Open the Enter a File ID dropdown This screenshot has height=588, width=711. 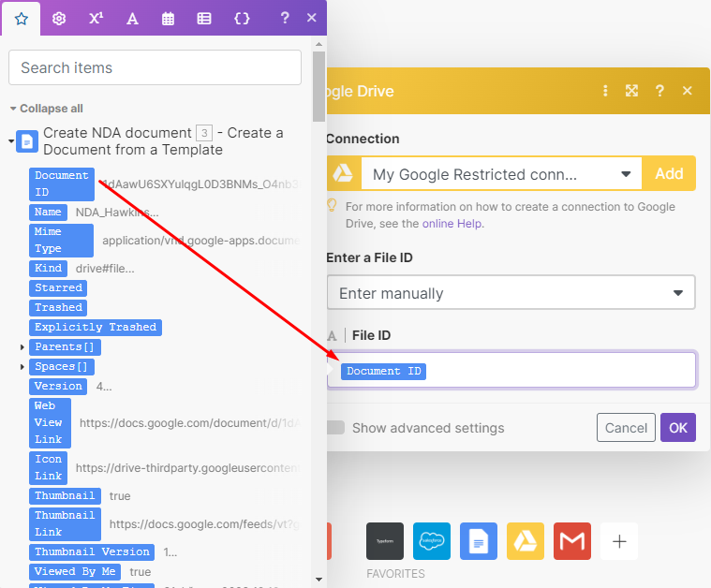(x=511, y=293)
